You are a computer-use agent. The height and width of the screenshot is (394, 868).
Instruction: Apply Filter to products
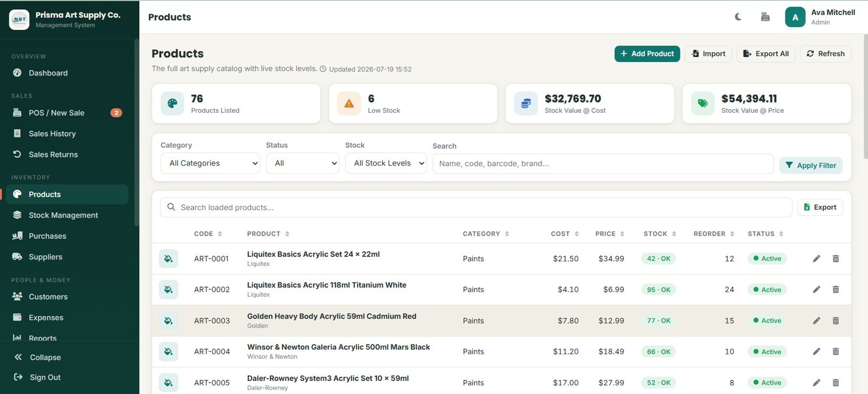pos(811,166)
